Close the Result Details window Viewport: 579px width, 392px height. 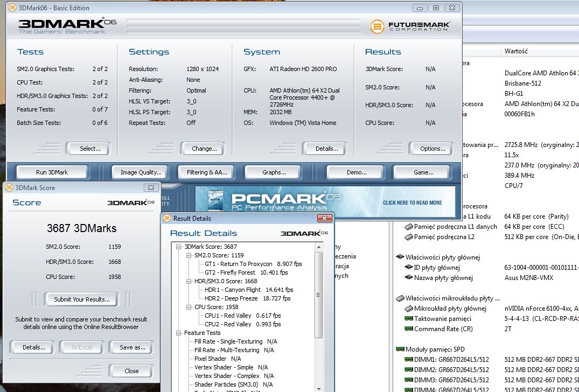[x=325, y=218]
